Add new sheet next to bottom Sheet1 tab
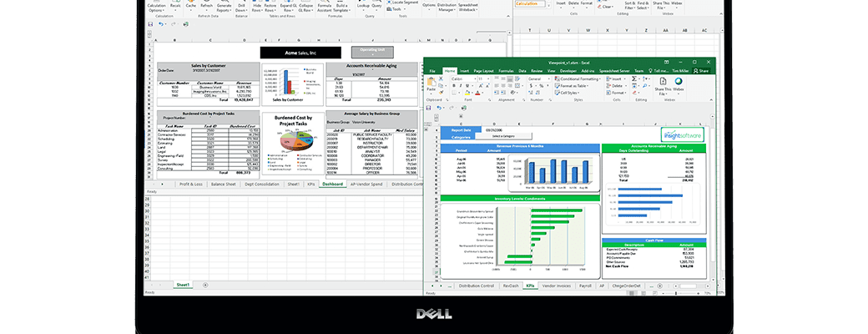This screenshot has height=334, width=868. click(x=205, y=285)
